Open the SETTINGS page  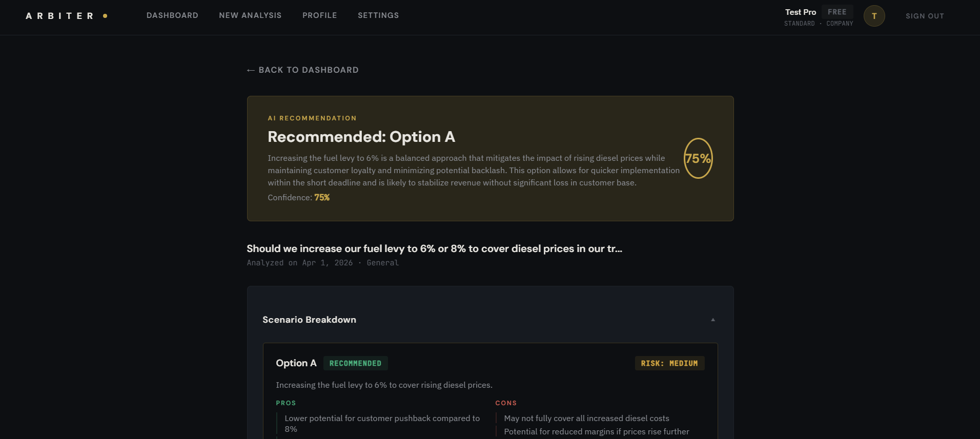[378, 15]
